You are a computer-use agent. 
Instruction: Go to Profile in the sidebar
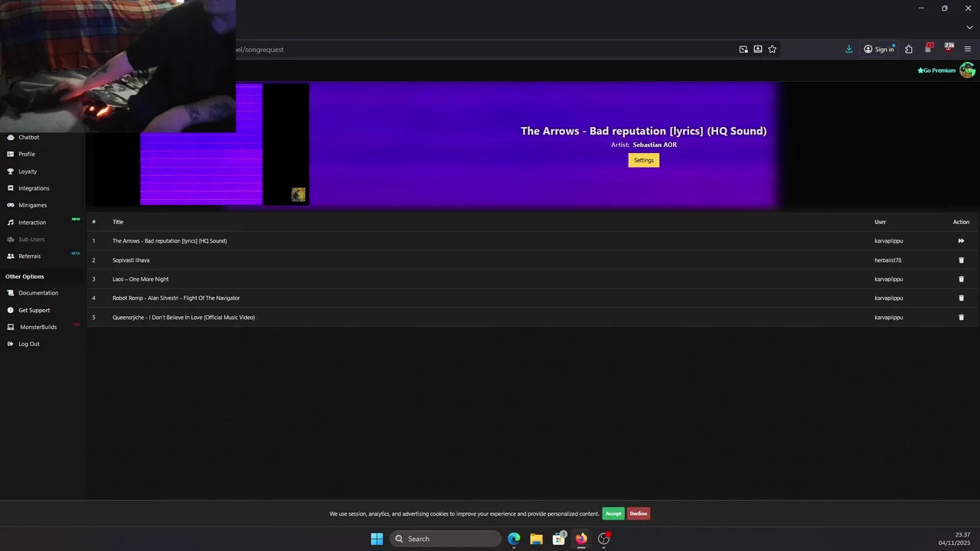pos(26,154)
